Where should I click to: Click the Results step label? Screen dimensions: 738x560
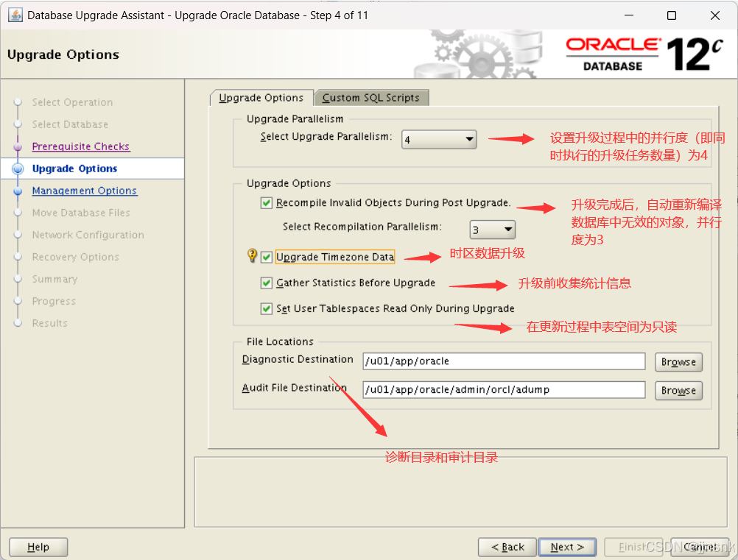click(x=49, y=323)
